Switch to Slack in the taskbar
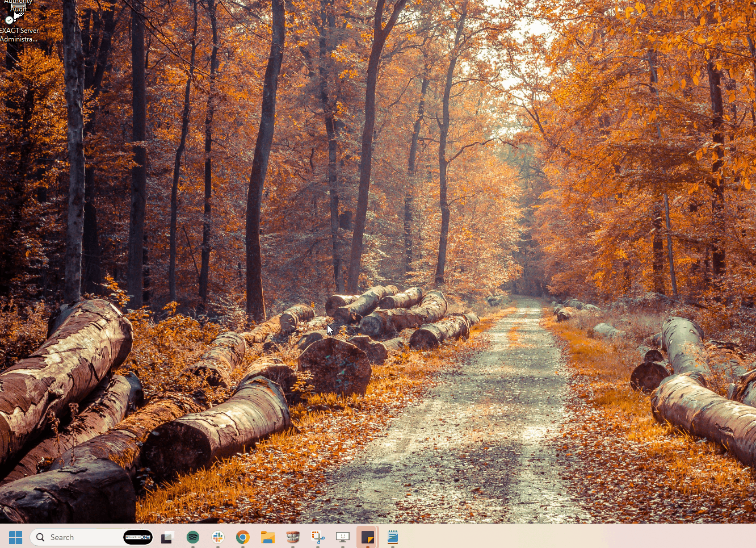The width and height of the screenshot is (756, 548). tap(218, 537)
